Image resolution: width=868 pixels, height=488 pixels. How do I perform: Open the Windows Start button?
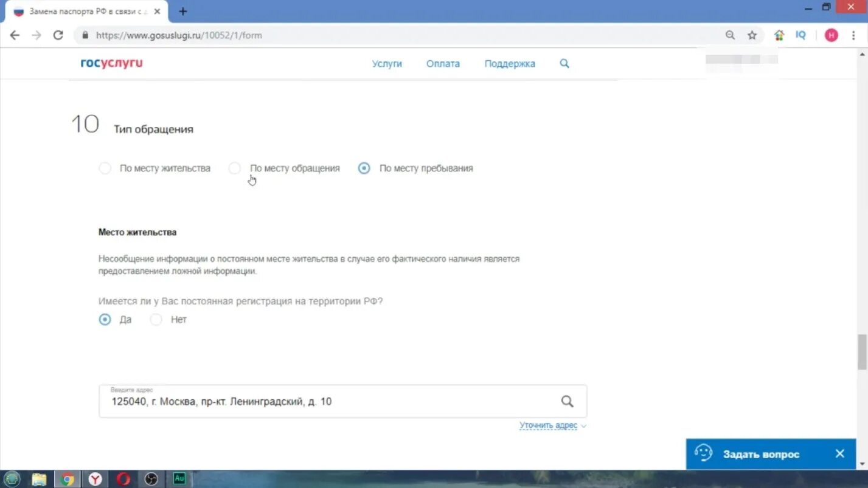coord(12,479)
